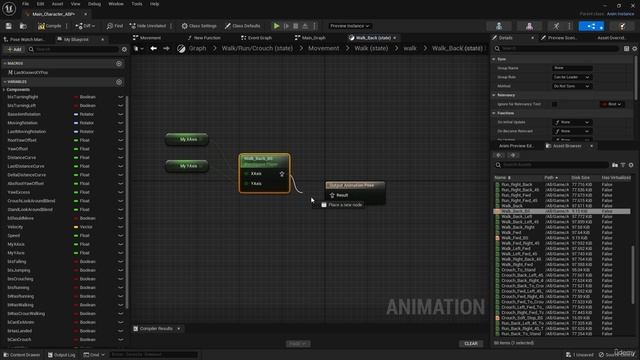Viewport: 640px width, 360px height.
Task: Toggle Hide Unrelated nodes
Action: (148, 26)
